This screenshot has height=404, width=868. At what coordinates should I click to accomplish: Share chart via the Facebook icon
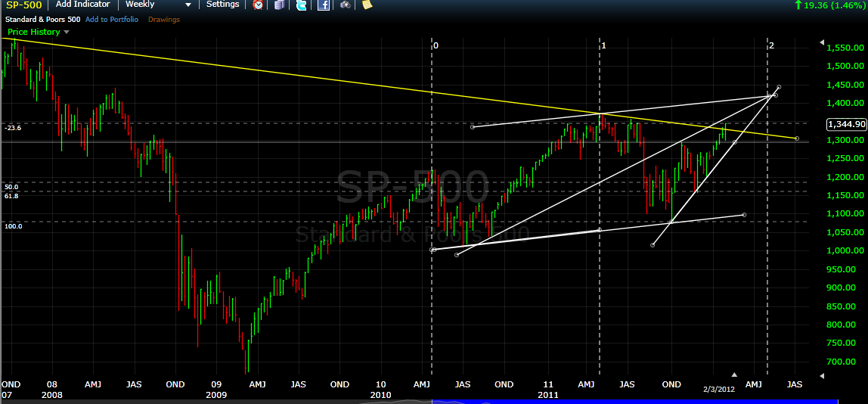click(x=324, y=5)
